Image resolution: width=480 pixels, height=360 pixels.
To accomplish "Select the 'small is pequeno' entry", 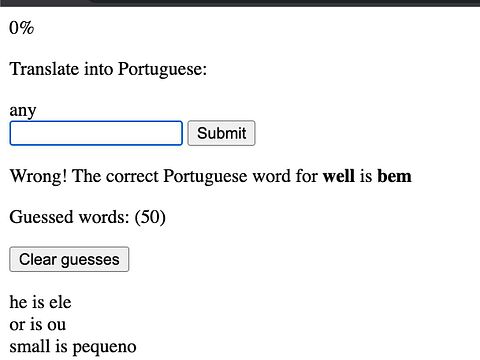I will point(73,347).
